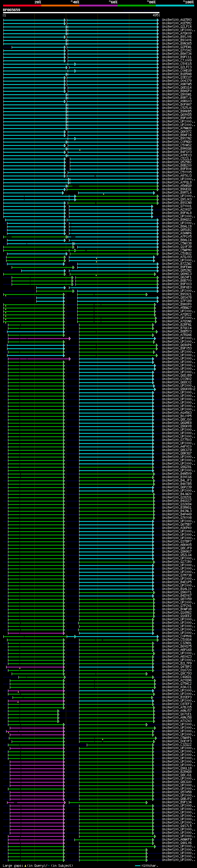Image resolution: width=197 pixels, height=868 pixels.
Task: Click the UniRef100_Q10F39 entry
Action: tap(177, 247)
